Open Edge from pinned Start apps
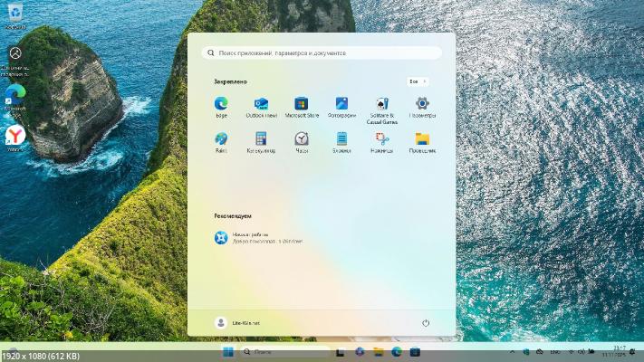Screen dimensions: 644x362 pos(221,105)
